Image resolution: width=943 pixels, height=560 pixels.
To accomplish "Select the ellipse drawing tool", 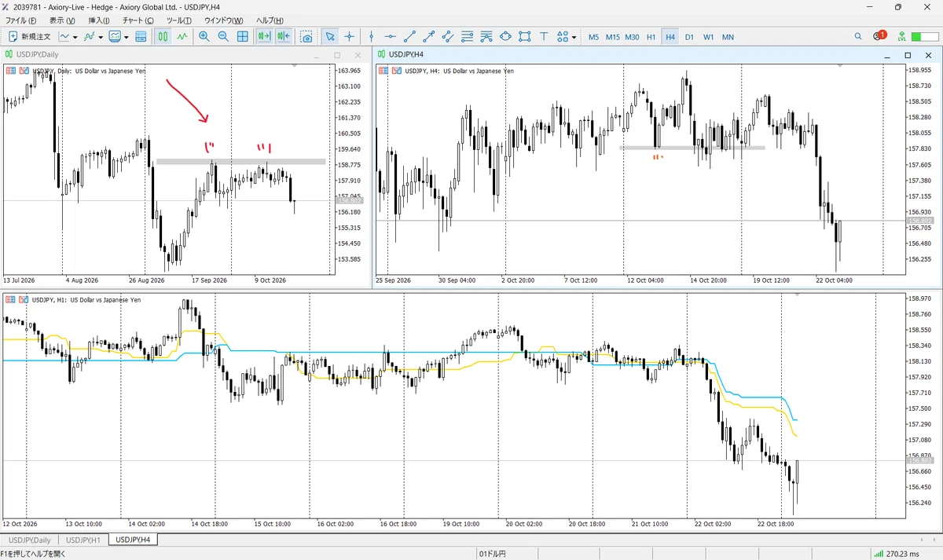I will 505,37.
